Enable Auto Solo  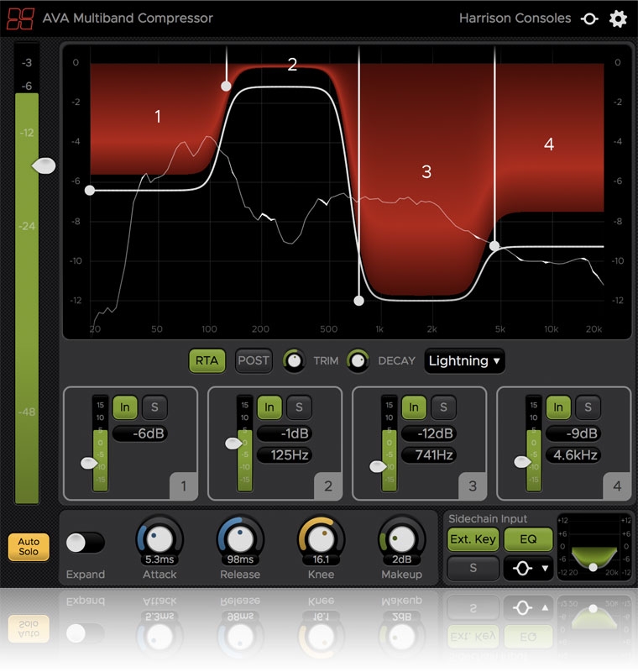point(29,547)
